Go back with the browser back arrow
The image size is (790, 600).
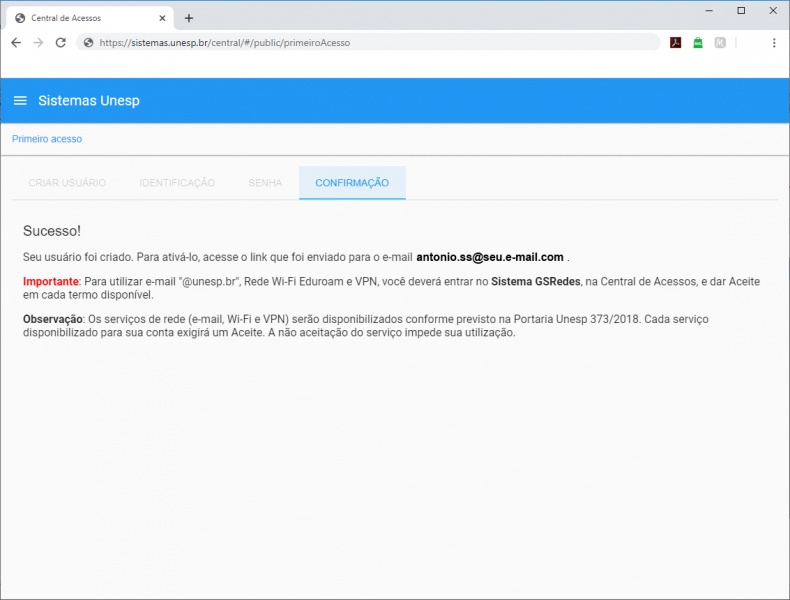coord(16,43)
